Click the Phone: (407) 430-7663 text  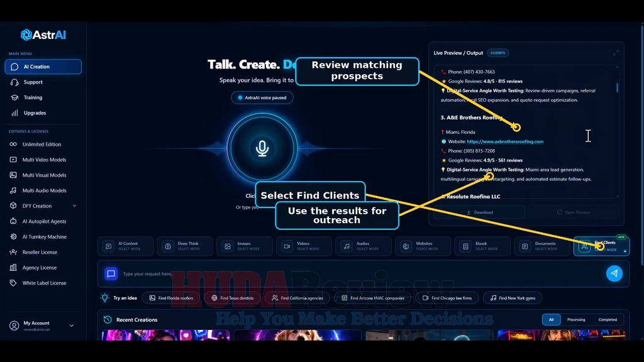[x=471, y=72]
